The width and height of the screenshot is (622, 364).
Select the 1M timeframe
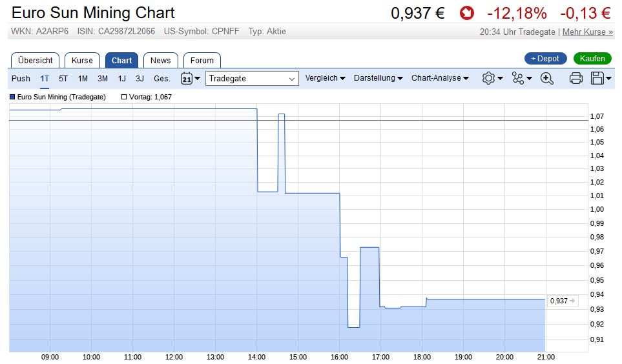[83, 79]
